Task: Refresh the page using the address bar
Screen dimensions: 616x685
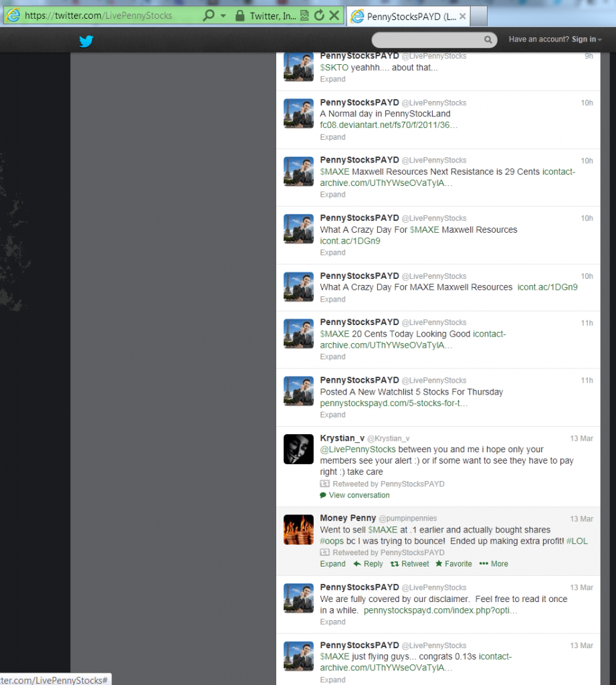Action: click(x=319, y=15)
